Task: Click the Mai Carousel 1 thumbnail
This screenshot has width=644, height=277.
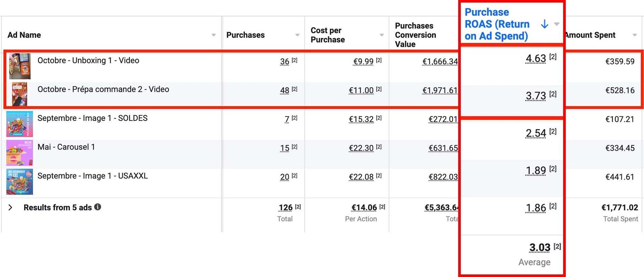Action: (19, 153)
